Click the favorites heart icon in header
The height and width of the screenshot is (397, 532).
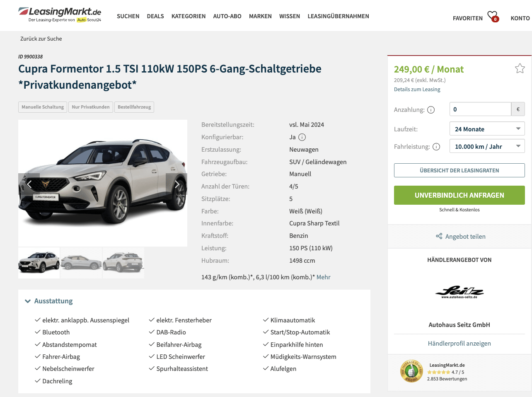tap(493, 16)
